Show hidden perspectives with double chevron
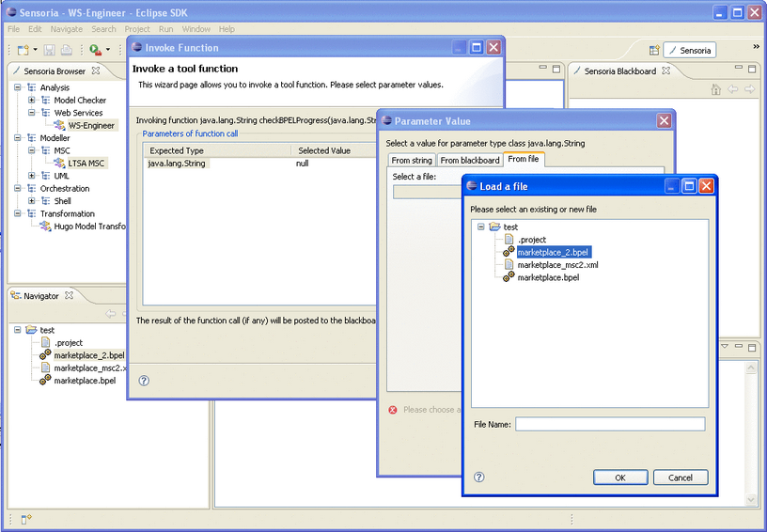This screenshot has width=767, height=532. pos(756,46)
